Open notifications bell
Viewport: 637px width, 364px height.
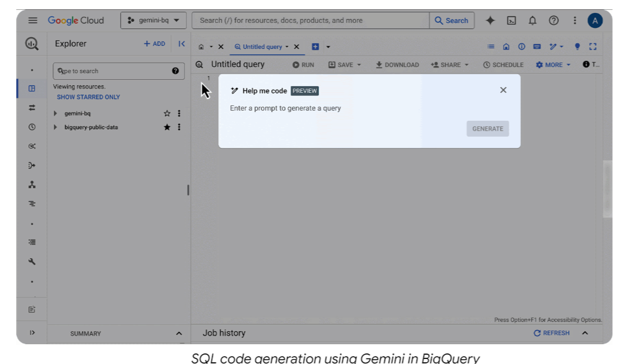[x=533, y=20]
